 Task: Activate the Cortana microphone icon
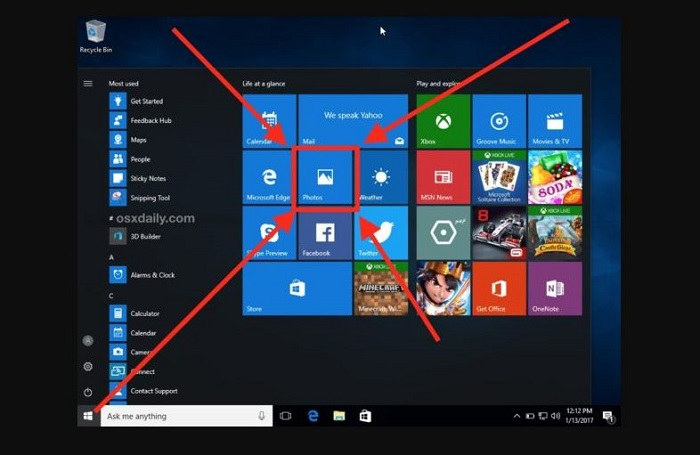[262, 416]
